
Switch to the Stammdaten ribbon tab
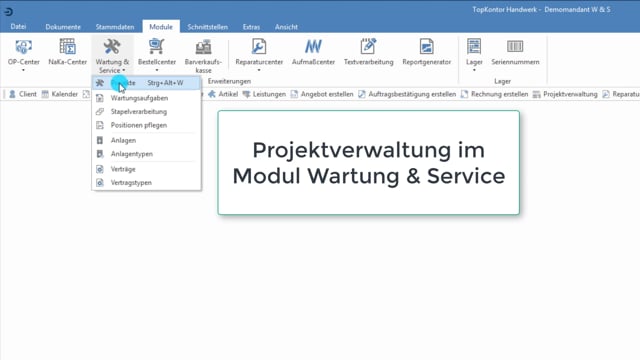[115, 27]
